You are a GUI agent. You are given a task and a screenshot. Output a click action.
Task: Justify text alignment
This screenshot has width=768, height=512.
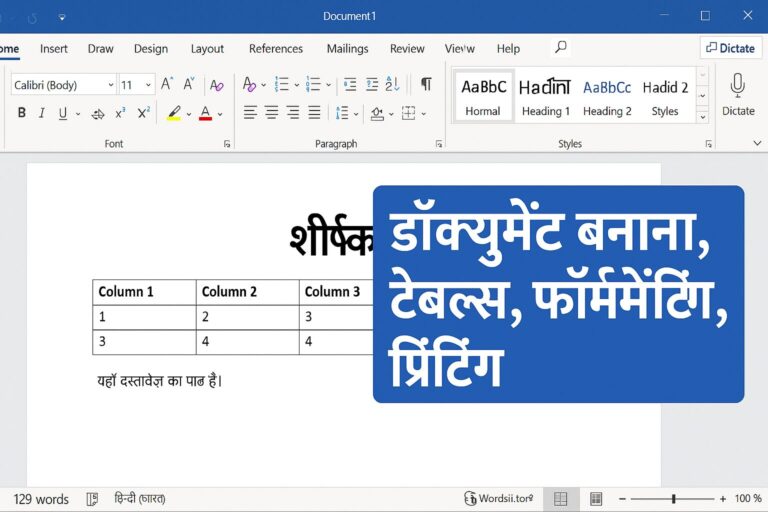314,113
